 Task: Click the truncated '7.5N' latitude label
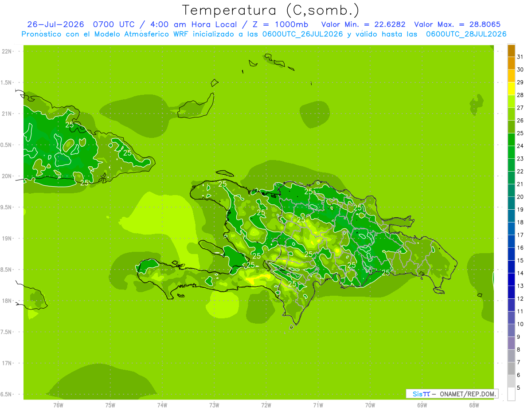pyautogui.click(x=6, y=332)
